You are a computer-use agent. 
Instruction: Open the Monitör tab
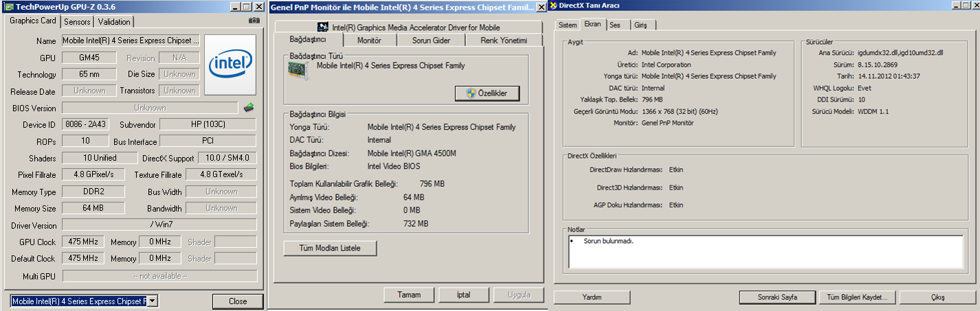pyautogui.click(x=369, y=41)
